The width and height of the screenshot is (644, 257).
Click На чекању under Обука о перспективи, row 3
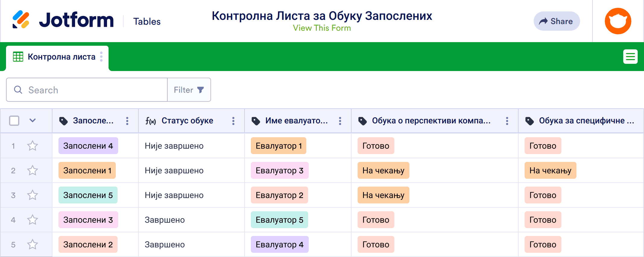pos(384,195)
